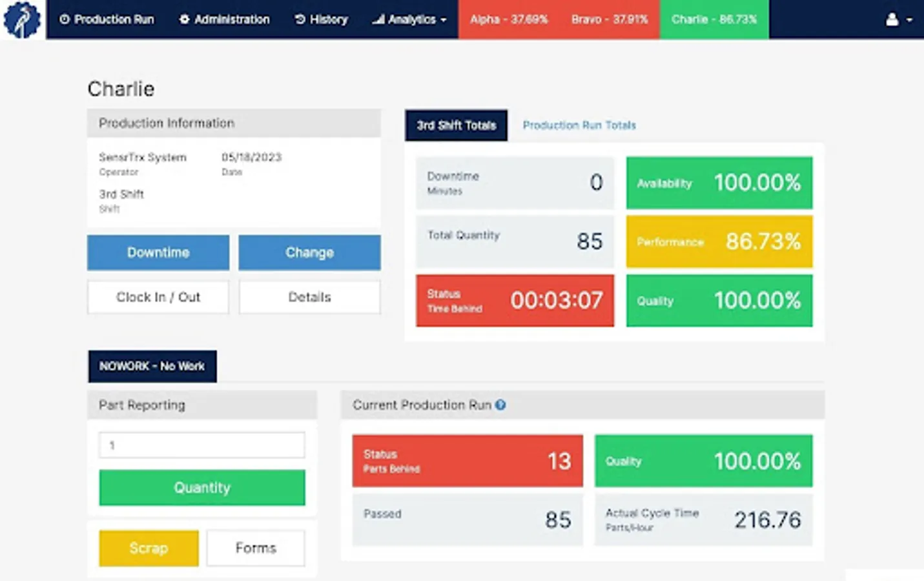The width and height of the screenshot is (924, 581).
Task: Expand the caret next to the user icon
Action: pos(909,20)
